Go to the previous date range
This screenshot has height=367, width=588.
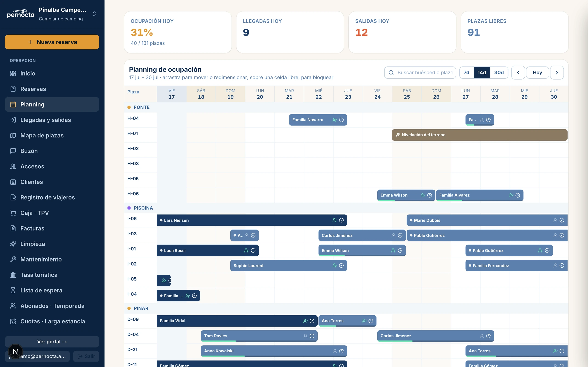[518, 72]
